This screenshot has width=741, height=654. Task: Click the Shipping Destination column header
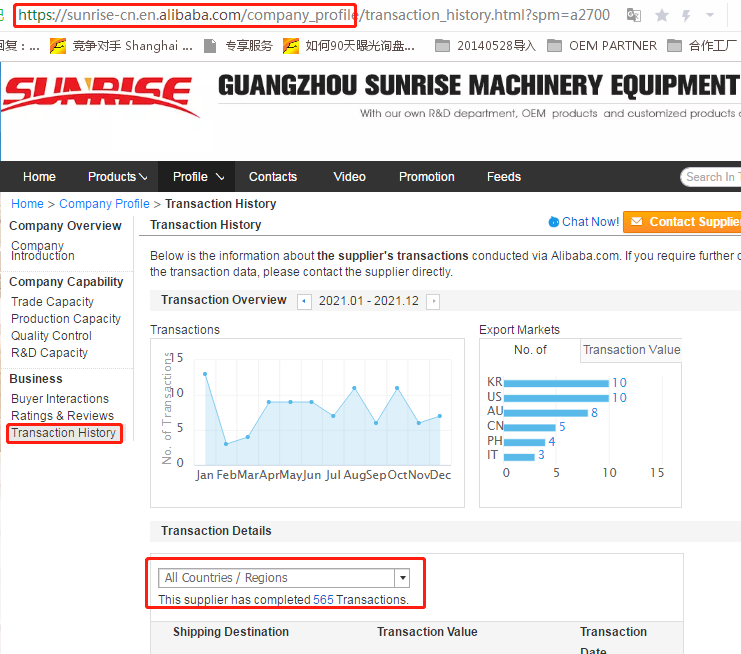[231, 632]
